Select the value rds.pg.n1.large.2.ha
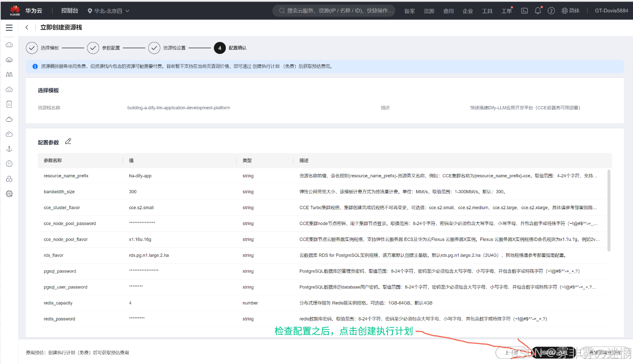The width and height of the screenshot is (633, 364). pyautogui.click(x=149, y=255)
